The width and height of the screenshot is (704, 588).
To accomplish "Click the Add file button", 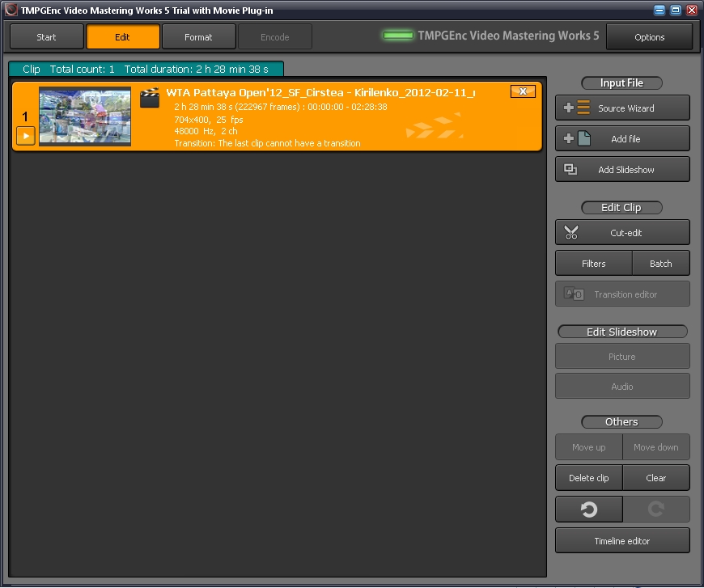I will [622, 138].
